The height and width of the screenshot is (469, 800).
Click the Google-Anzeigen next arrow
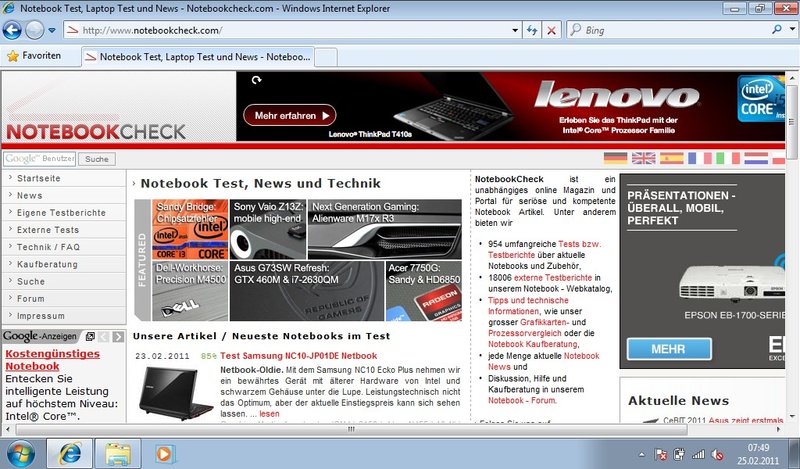pos(118,336)
